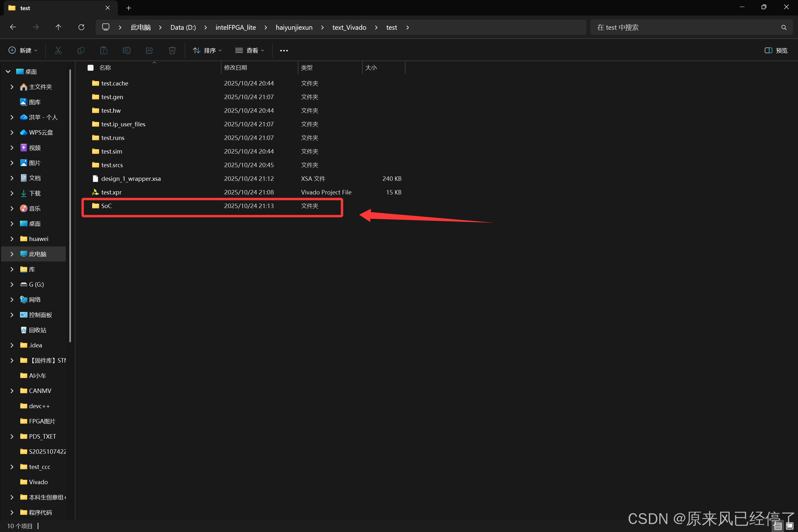Click the Refresh button by the address bar
This screenshot has height=532, width=798.
coord(81,27)
